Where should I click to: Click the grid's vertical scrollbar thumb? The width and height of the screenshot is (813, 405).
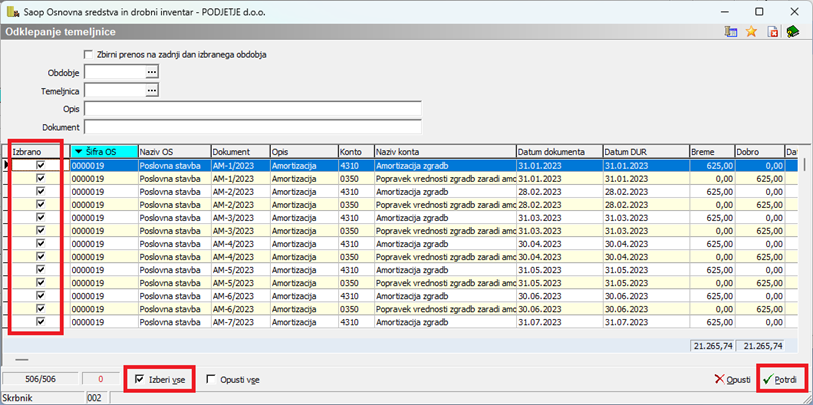click(x=805, y=165)
